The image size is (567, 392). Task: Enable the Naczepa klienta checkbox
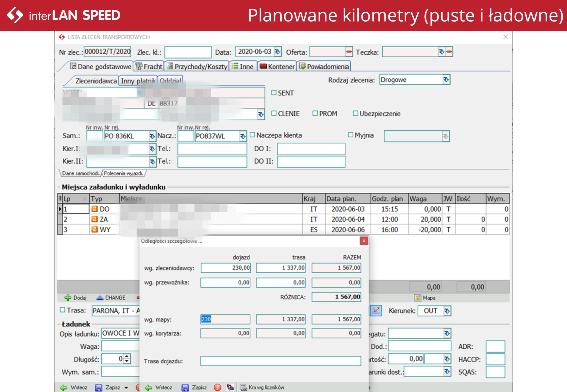click(252, 135)
